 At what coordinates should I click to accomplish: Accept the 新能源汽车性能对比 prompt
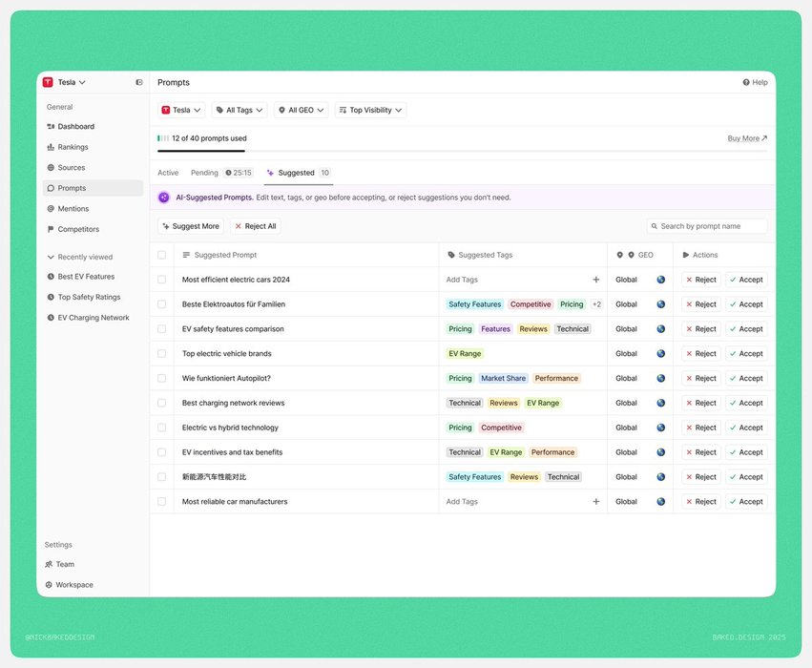point(746,477)
